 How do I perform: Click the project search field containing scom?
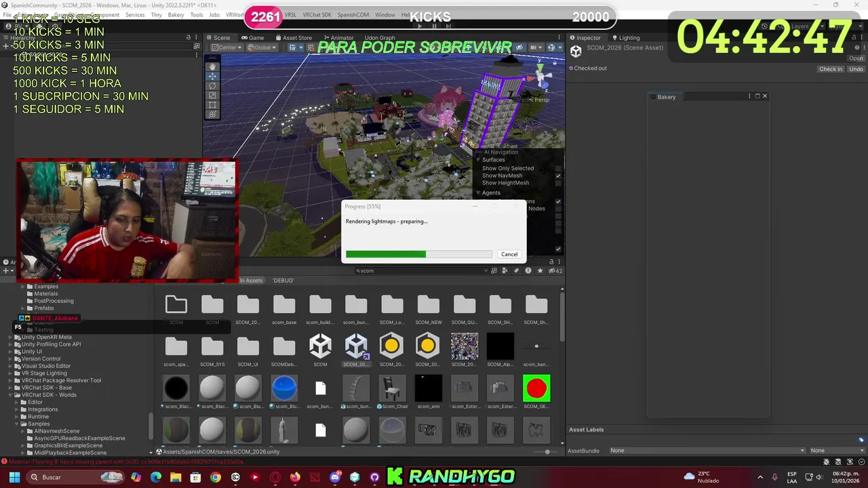pyautogui.click(x=422, y=270)
